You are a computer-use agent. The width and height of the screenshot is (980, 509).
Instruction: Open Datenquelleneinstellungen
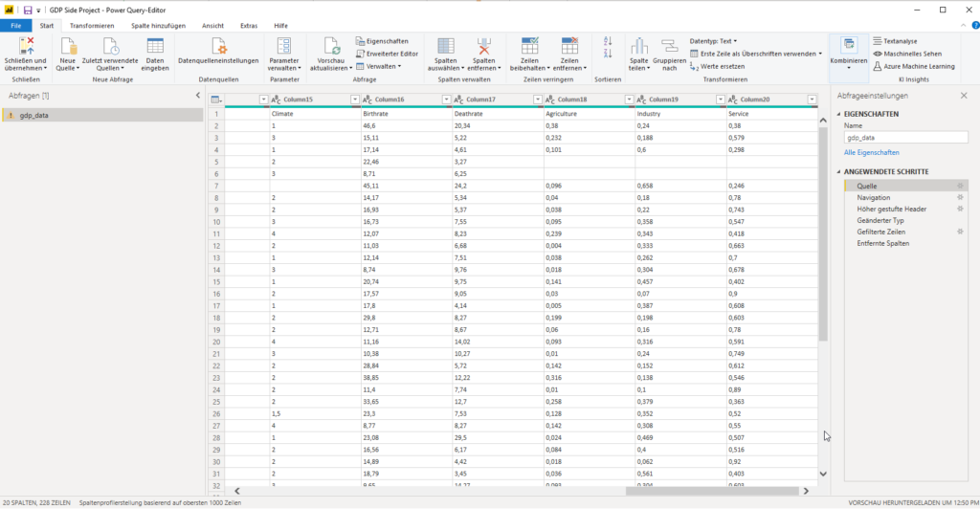pos(218,52)
